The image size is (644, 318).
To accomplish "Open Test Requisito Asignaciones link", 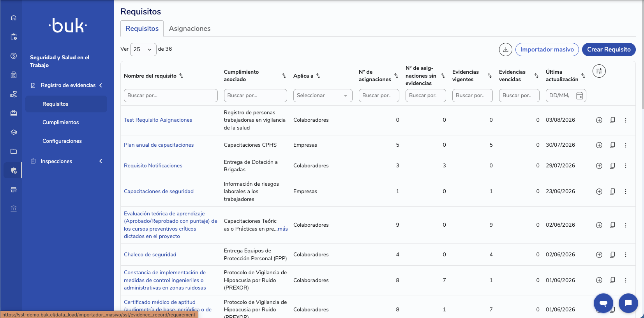I will pyautogui.click(x=158, y=120).
